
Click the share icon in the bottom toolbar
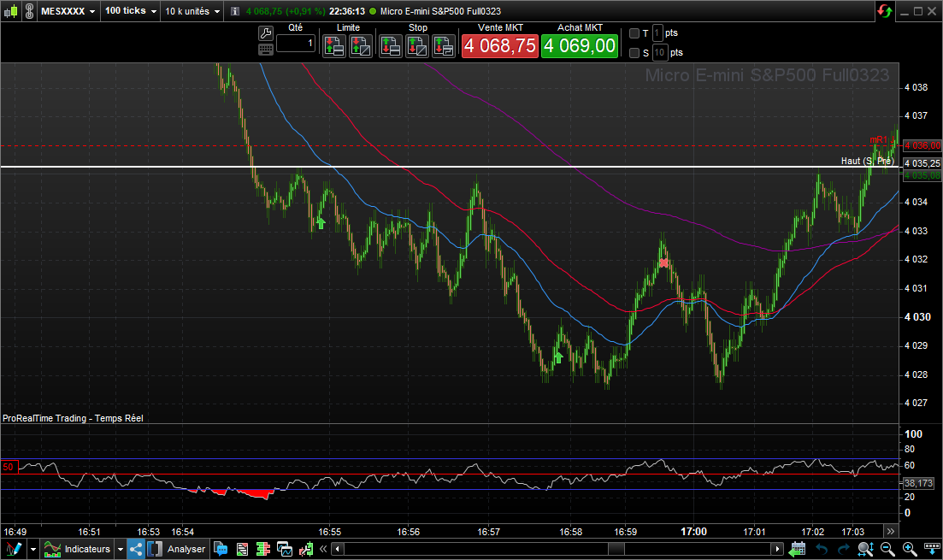point(136,549)
